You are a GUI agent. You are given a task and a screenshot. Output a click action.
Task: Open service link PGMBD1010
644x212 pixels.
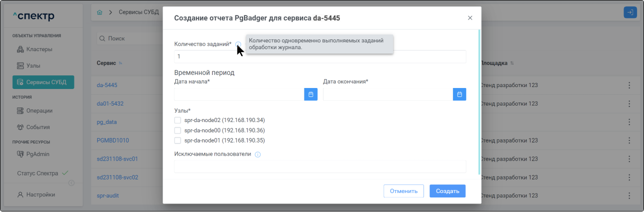(113, 140)
